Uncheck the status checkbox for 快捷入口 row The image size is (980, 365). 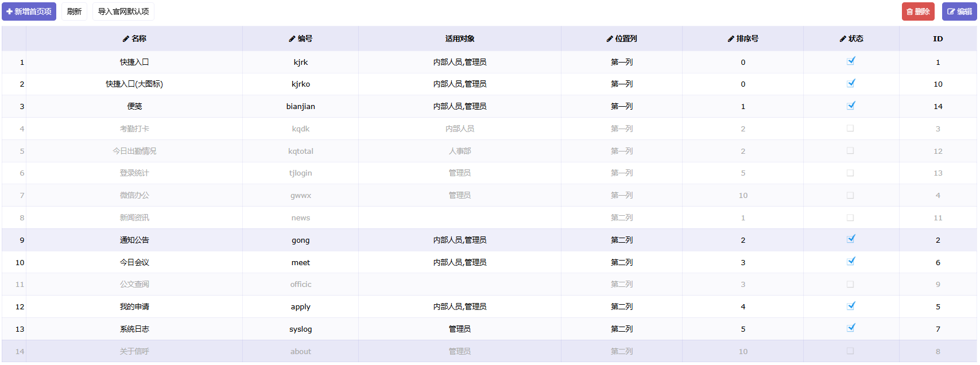click(851, 61)
